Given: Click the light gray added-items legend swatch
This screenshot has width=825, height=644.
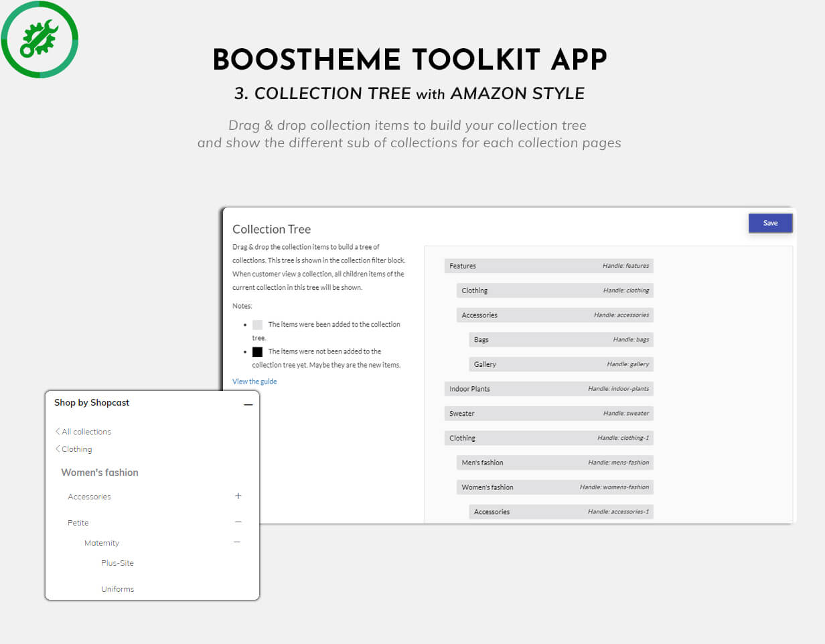Looking at the screenshot, I should pos(257,325).
